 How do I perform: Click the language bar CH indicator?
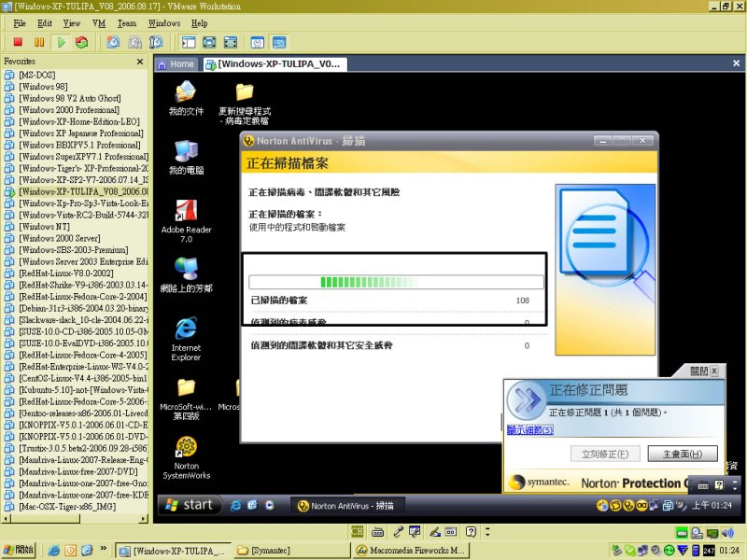click(x=357, y=531)
